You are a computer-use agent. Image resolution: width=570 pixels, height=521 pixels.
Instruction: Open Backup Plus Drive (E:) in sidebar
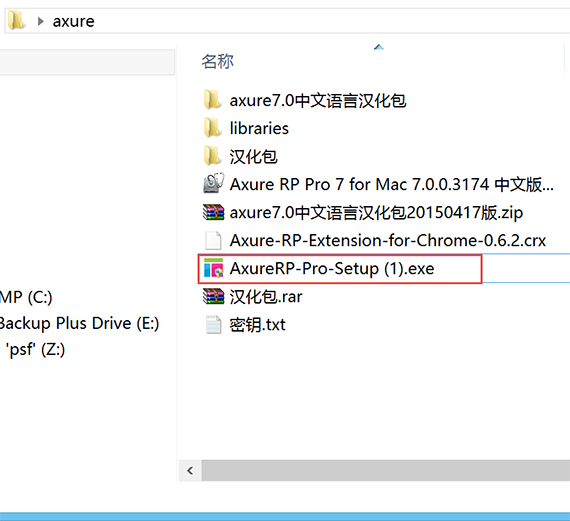point(79,323)
